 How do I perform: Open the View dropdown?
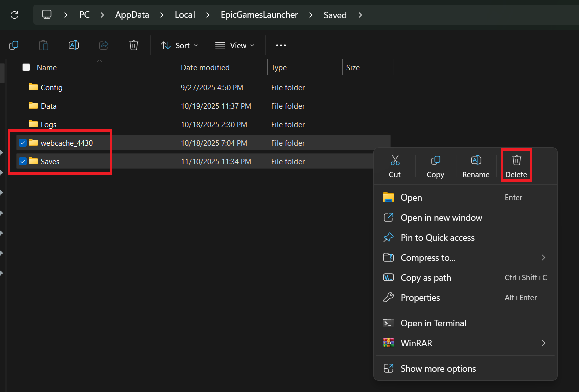click(234, 45)
